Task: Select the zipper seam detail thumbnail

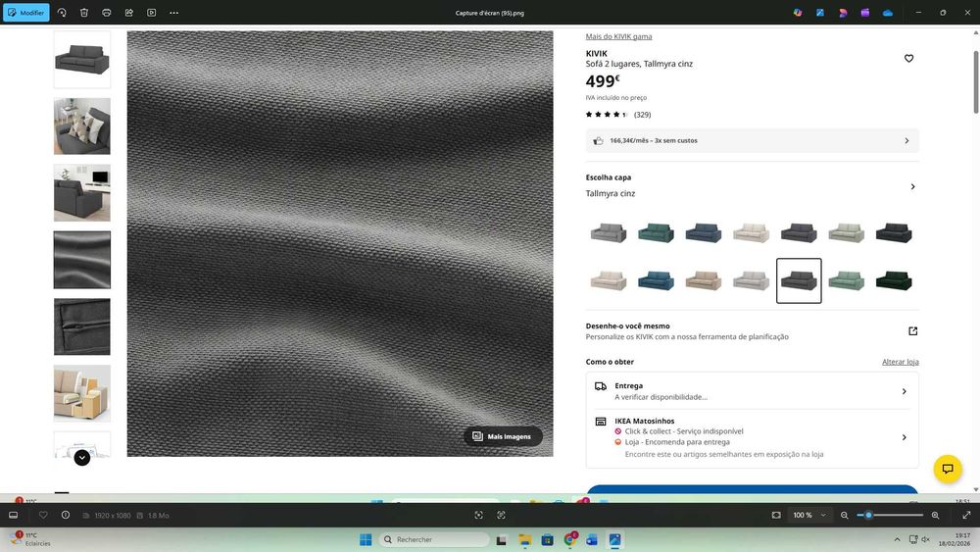Action: pyautogui.click(x=82, y=326)
